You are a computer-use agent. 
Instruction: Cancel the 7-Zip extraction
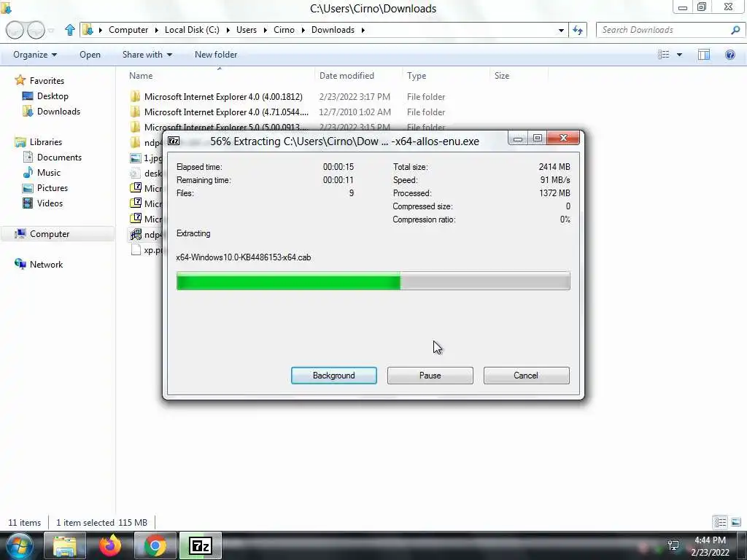(526, 376)
